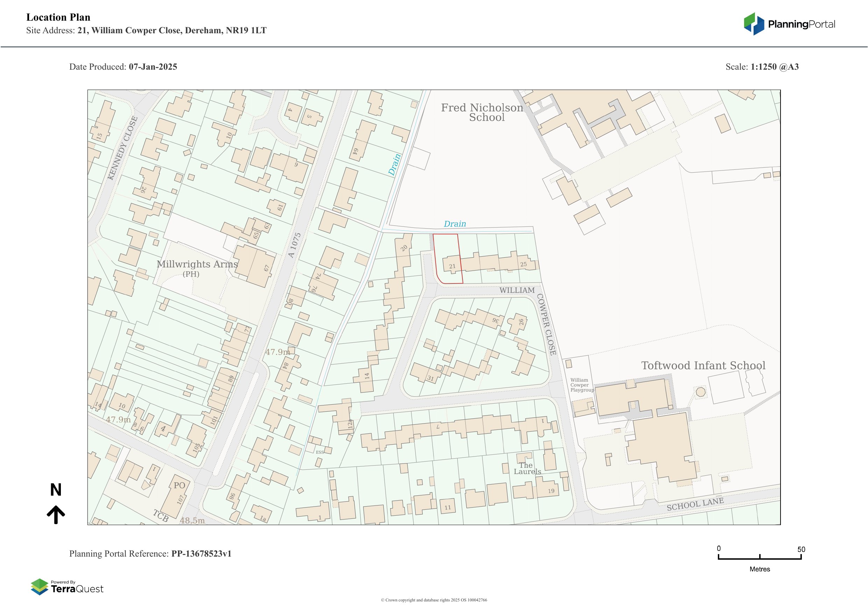Click the Millwrights Arms label

[x=197, y=264]
